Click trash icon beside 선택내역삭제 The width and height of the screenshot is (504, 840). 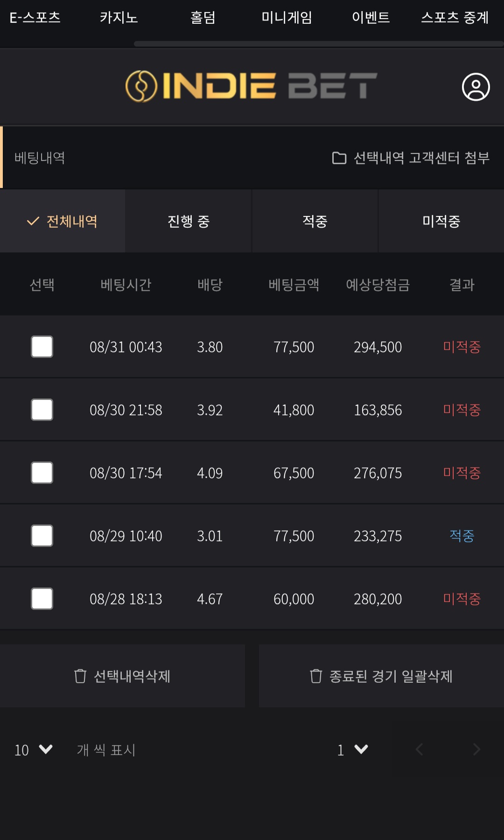pyautogui.click(x=80, y=676)
